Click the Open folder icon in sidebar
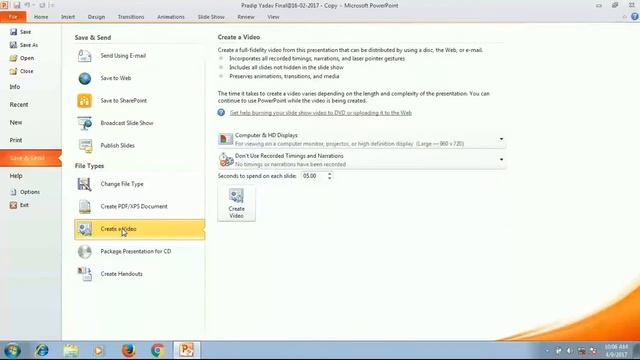The height and width of the screenshot is (360, 640). pos(13,58)
